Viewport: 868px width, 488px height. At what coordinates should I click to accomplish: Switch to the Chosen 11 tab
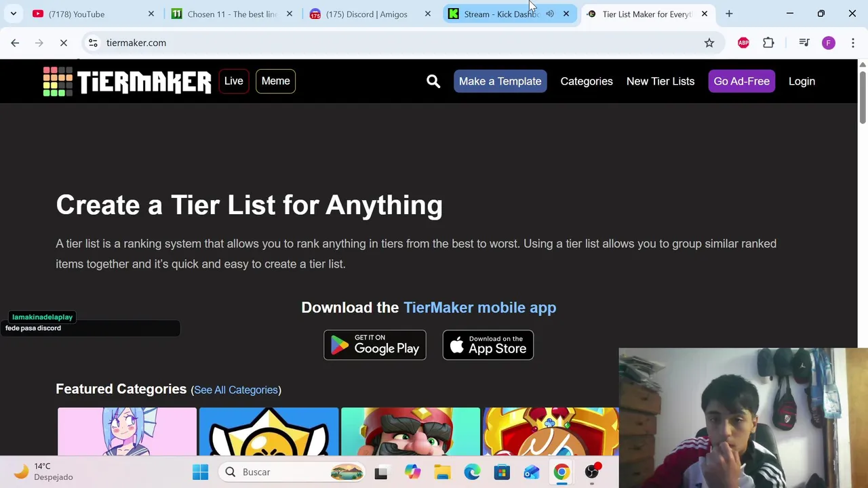231,14
